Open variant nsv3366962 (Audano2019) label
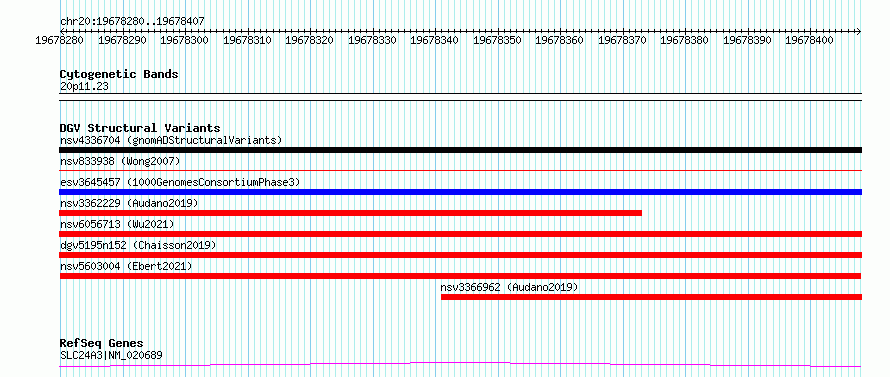Viewport: 890px width, 377px height. tap(509, 287)
